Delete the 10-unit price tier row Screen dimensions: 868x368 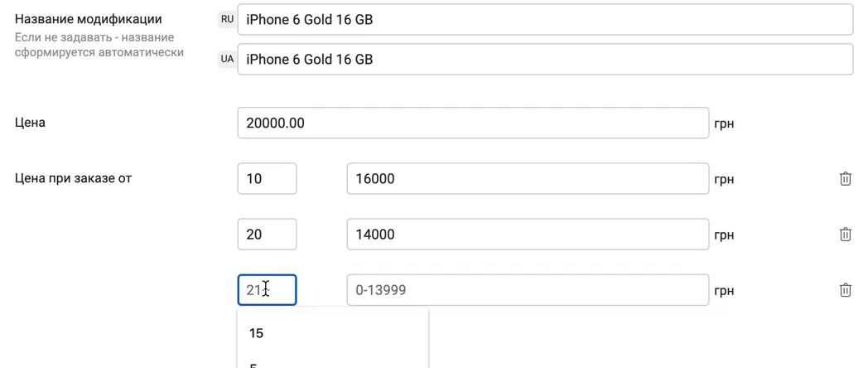point(845,178)
